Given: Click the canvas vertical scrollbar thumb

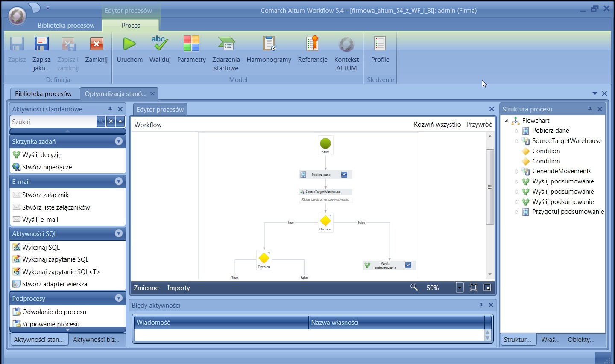Looking at the screenshot, I should pyautogui.click(x=490, y=187).
